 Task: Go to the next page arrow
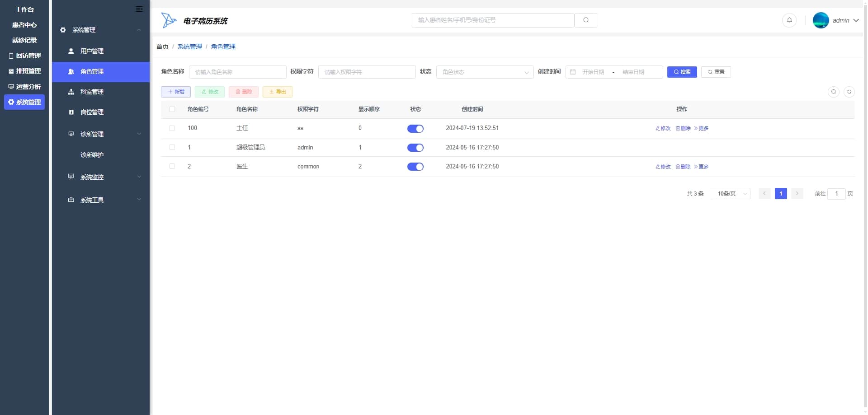(x=797, y=194)
